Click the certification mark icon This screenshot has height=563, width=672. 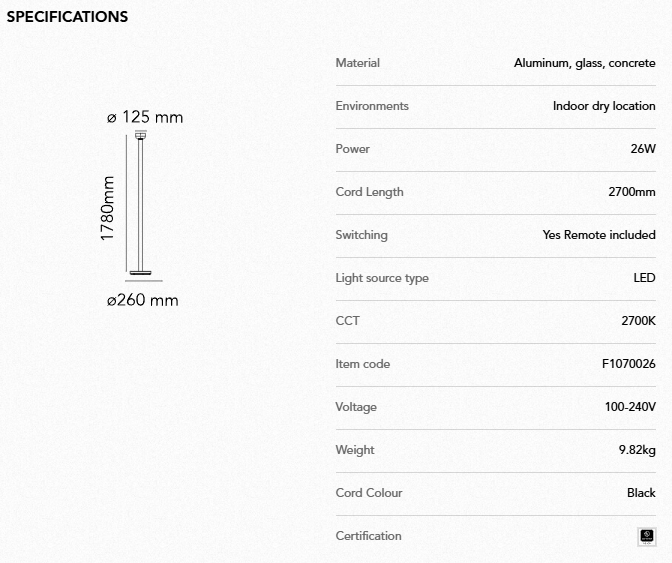click(647, 537)
